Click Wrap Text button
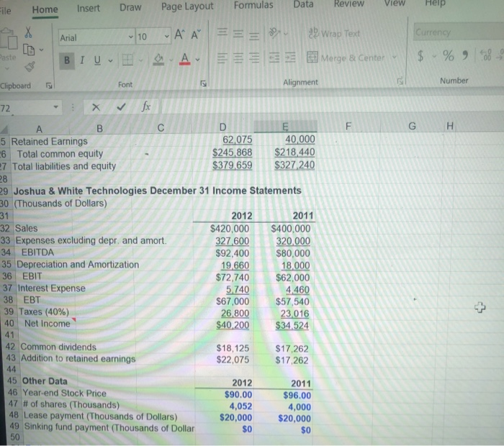This screenshot has width=504, height=446. point(334,33)
